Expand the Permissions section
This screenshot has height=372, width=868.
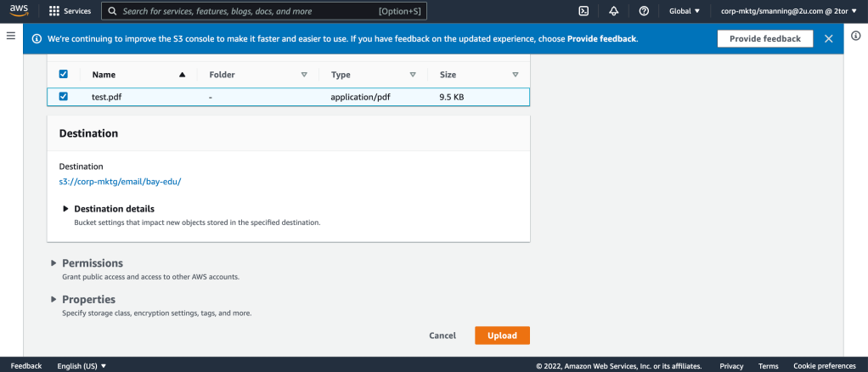[x=54, y=263]
